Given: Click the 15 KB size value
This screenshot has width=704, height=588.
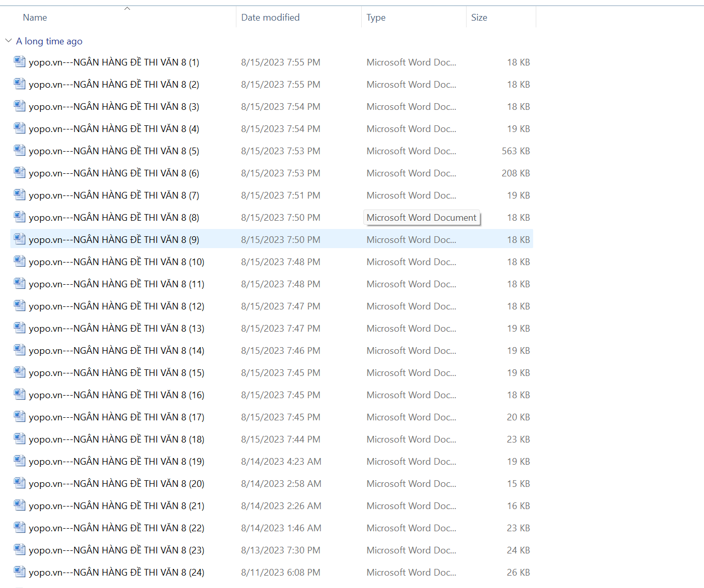Looking at the screenshot, I should (x=518, y=484).
